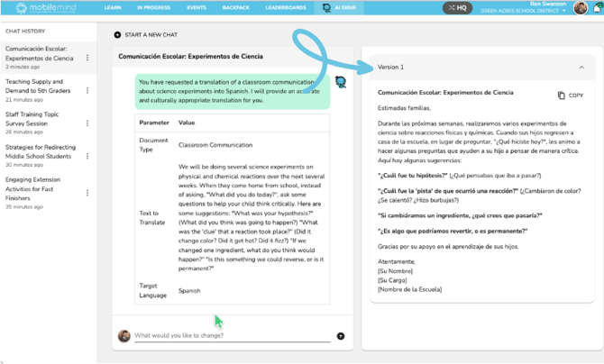Open options menu for Comunicación Escolar chat
Viewport: 604px width, 364px height.
tap(87, 58)
